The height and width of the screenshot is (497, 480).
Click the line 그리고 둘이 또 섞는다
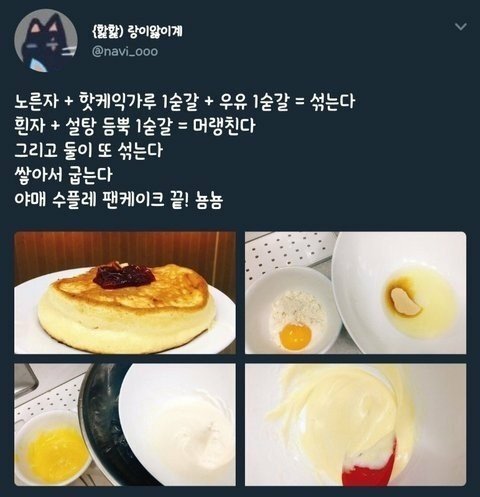pos(89,150)
